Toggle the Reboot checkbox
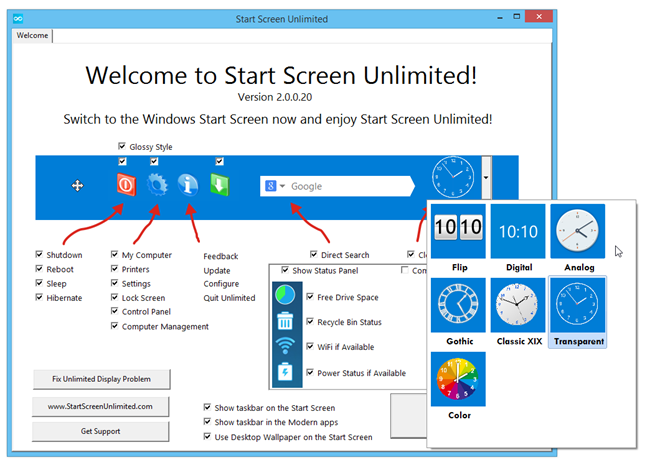This screenshot has height=468, width=660. tap(39, 269)
